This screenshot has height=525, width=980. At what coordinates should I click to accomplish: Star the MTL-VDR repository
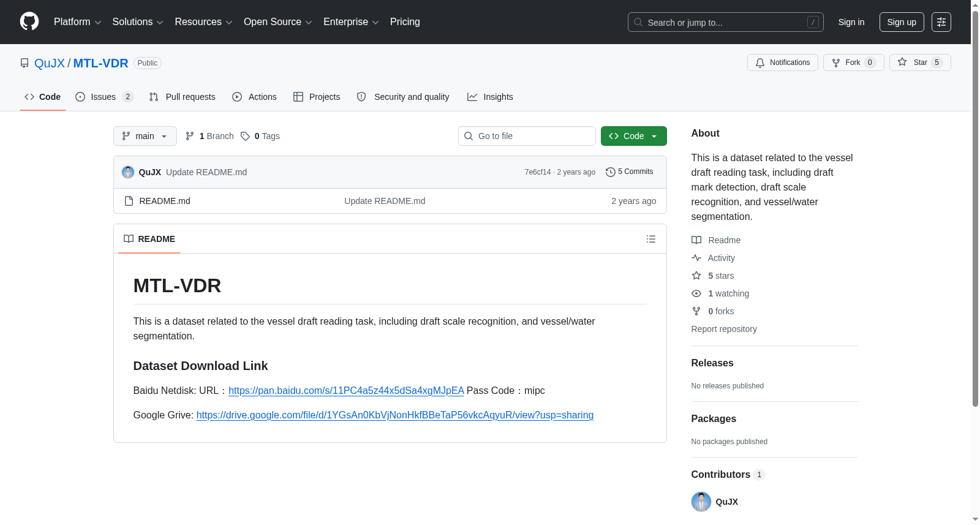click(920, 62)
